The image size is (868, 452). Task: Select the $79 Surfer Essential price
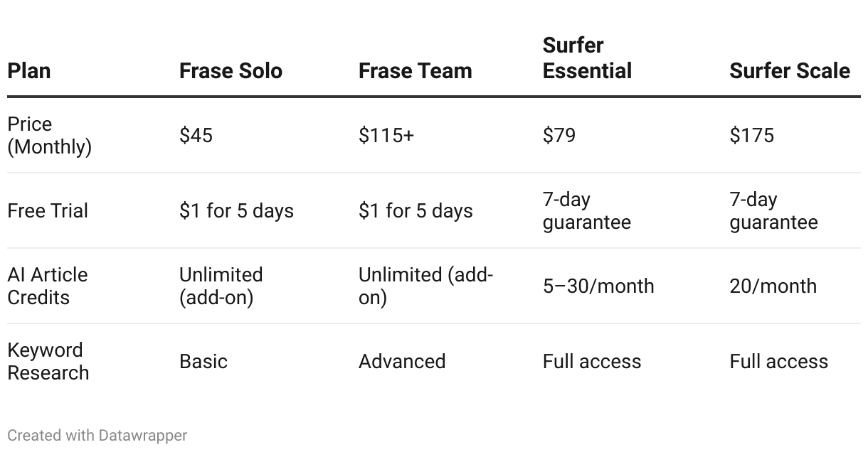[559, 135]
